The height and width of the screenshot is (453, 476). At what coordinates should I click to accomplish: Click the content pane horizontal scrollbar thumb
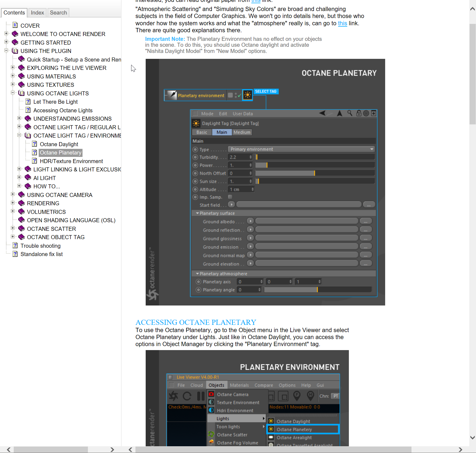pyautogui.click(x=273, y=450)
